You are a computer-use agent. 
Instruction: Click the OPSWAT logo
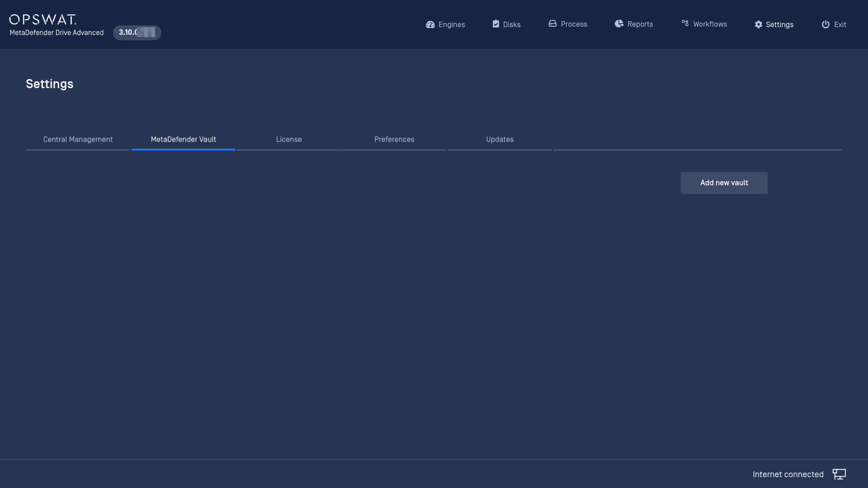coord(42,19)
